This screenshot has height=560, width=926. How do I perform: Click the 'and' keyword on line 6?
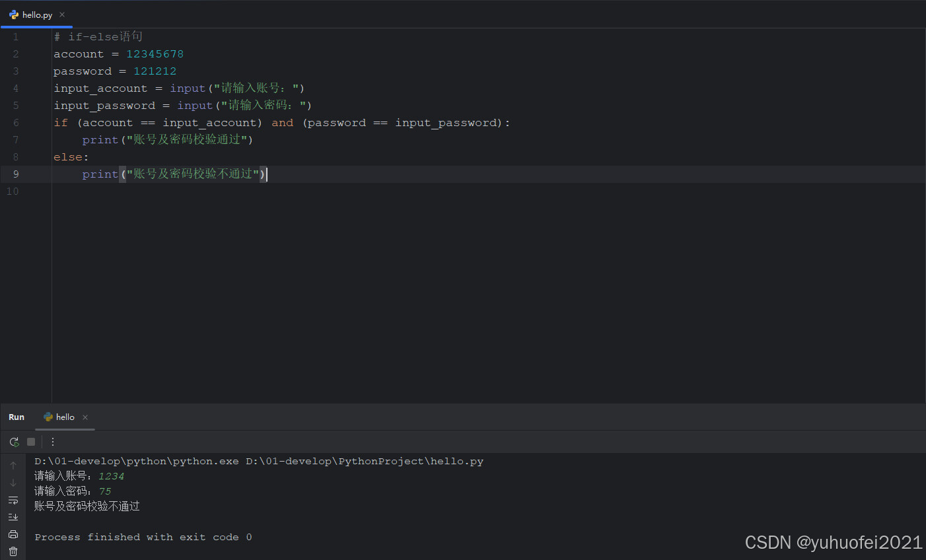pos(283,123)
